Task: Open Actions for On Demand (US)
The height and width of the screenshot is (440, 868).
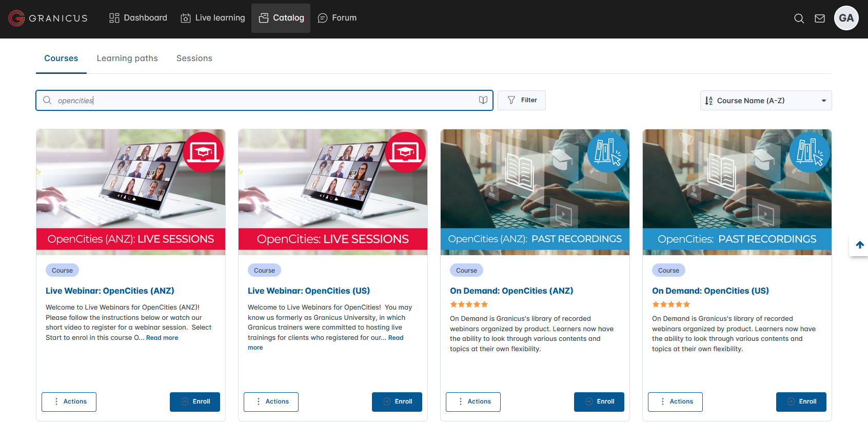Action: [675, 402]
